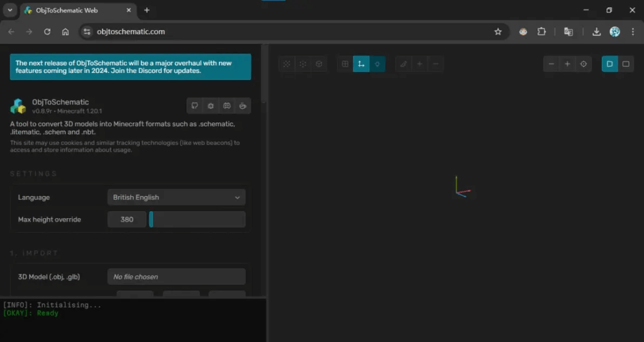
Task: Enable the perspective camera mode
Action: click(x=610, y=64)
